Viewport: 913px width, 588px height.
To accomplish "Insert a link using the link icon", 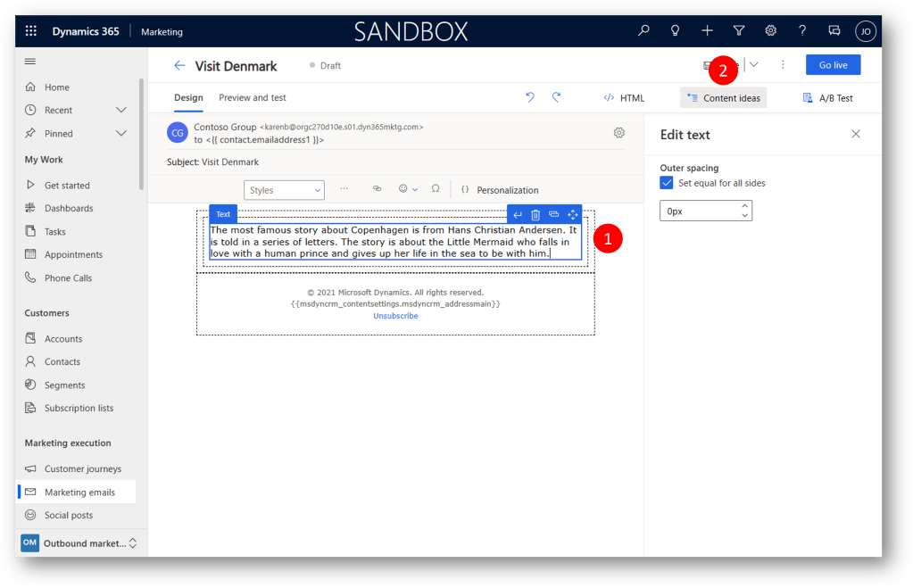I will pyautogui.click(x=377, y=189).
